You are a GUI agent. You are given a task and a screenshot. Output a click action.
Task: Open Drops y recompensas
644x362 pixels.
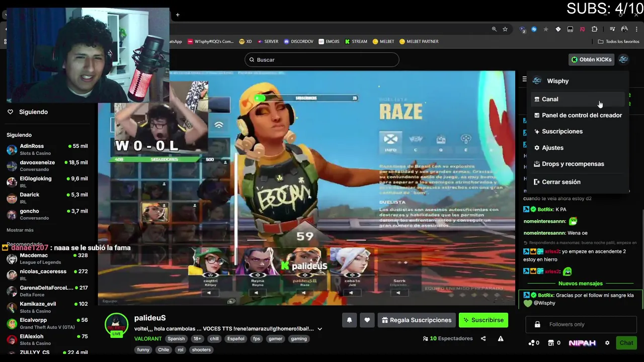coord(577,164)
